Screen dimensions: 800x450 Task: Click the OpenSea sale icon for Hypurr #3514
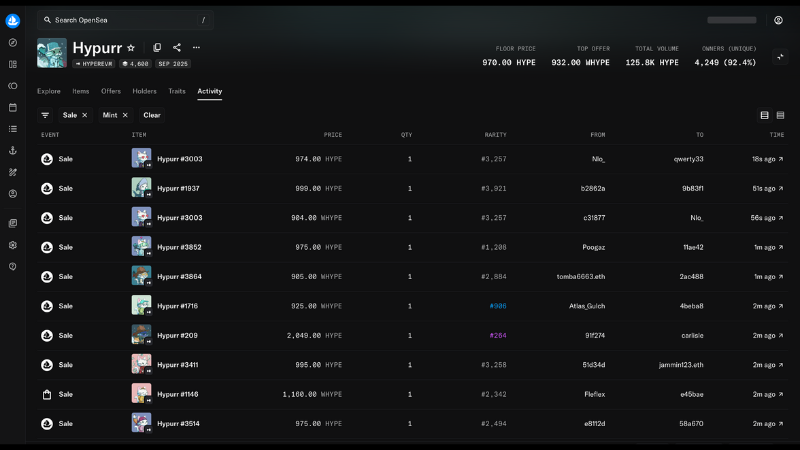click(47, 424)
